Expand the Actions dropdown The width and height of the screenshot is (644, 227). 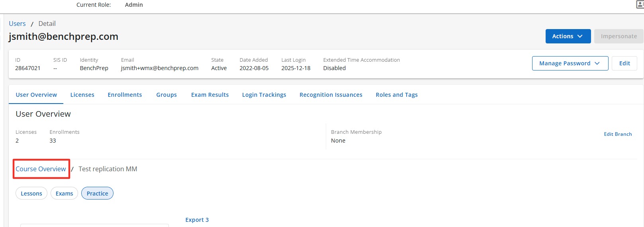click(568, 36)
